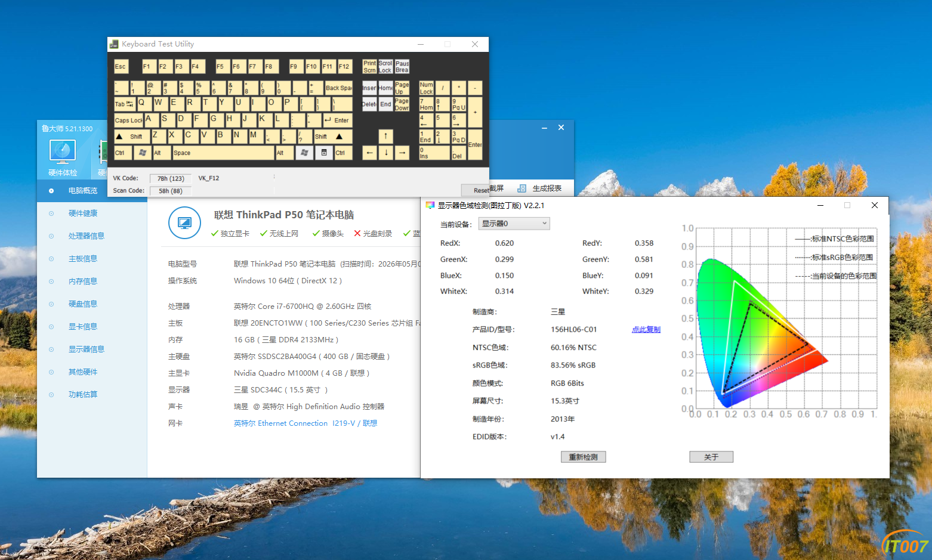Image resolution: width=932 pixels, height=560 pixels.
Task: Click the green check beside 无线上网
Action: (x=264, y=233)
